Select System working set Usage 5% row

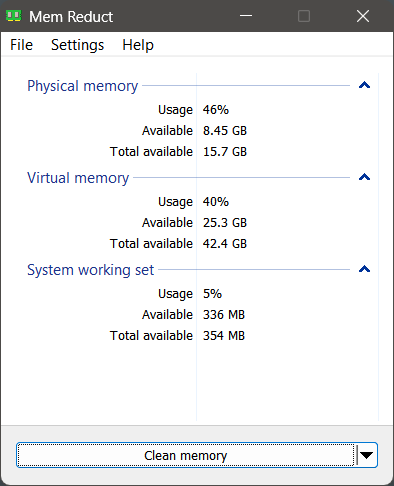197,294
